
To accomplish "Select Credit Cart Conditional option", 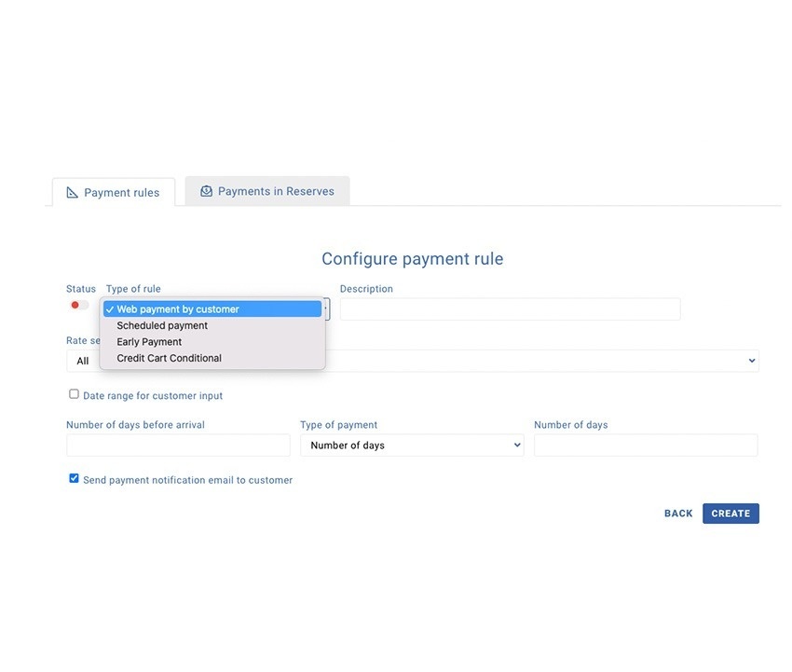I will pyautogui.click(x=169, y=358).
